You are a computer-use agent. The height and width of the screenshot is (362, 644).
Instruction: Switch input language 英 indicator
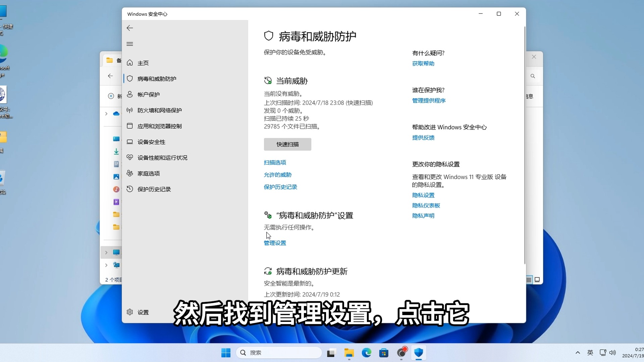pyautogui.click(x=590, y=353)
